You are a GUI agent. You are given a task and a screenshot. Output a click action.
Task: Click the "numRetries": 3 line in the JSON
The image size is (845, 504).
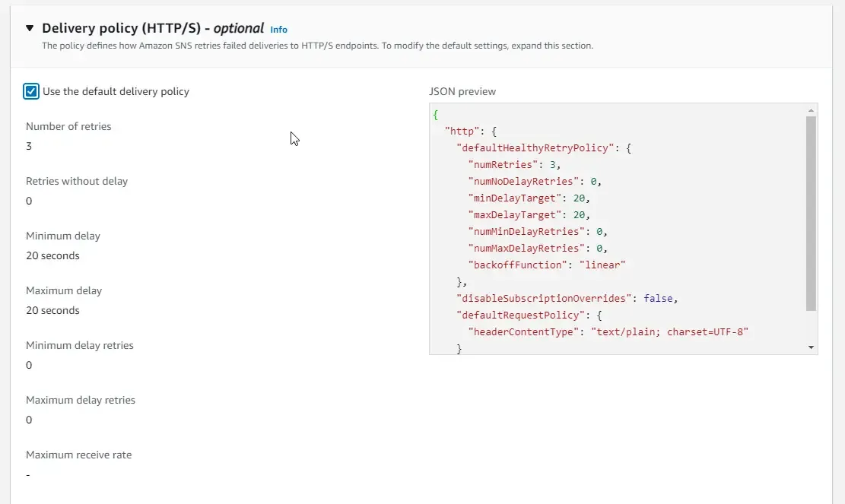[x=515, y=164]
